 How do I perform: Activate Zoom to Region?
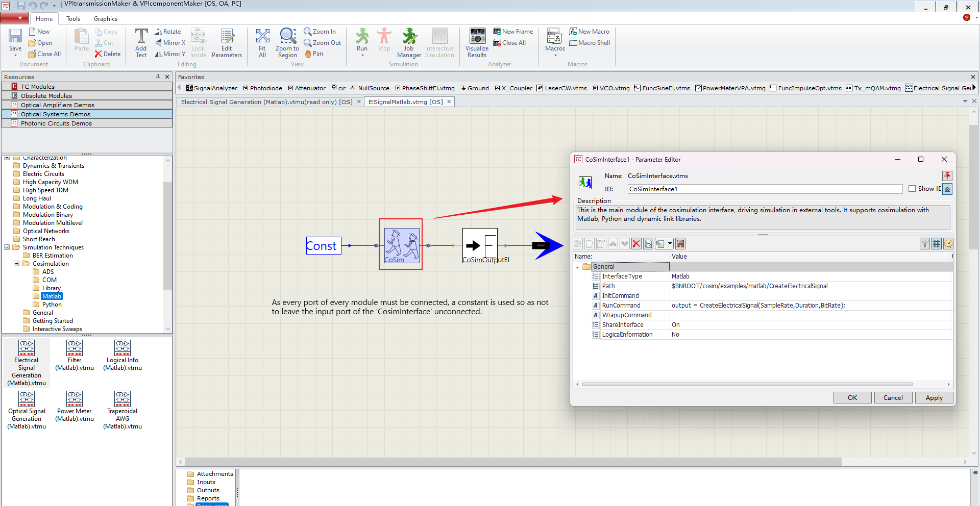click(287, 43)
